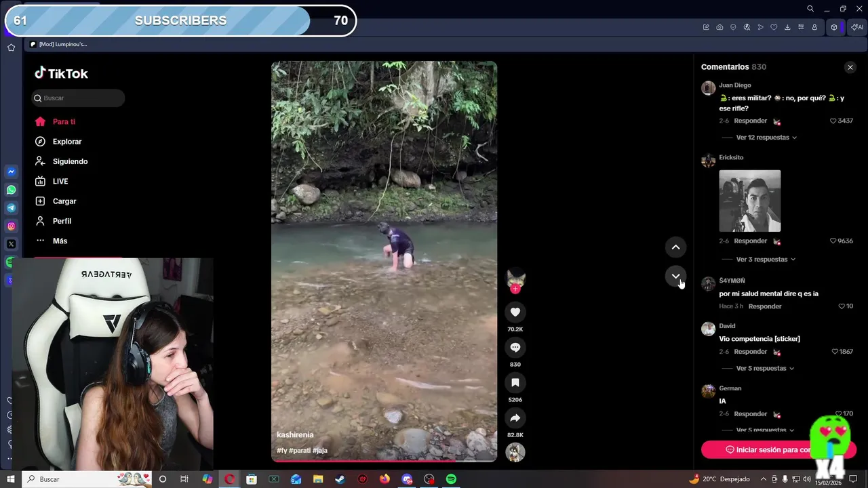The height and width of the screenshot is (488, 868).
Task: Go to next video with the down arrow
Action: [x=675, y=276]
